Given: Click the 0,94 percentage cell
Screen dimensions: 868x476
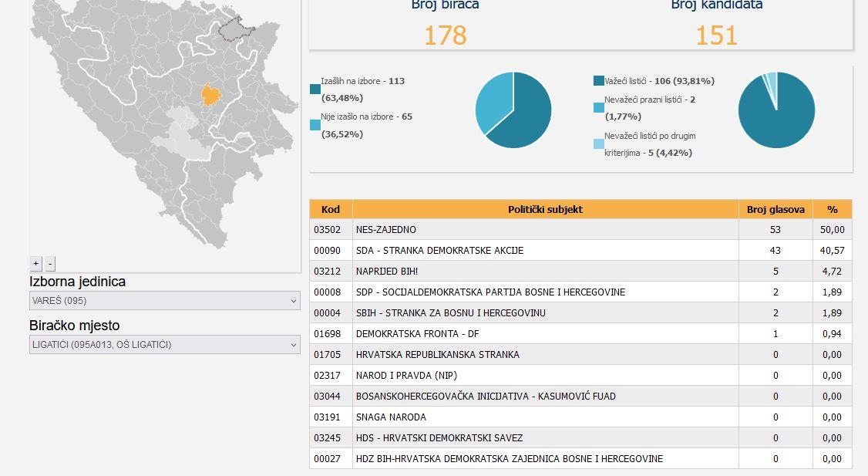Looking at the screenshot, I should 833,333.
